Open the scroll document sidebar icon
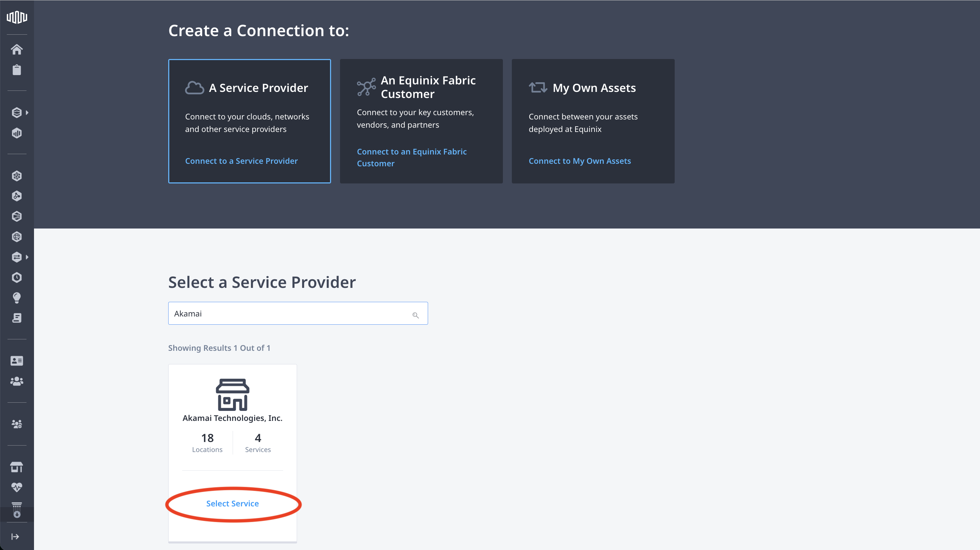The height and width of the screenshot is (550, 980). pyautogui.click(x=17, y=318)
